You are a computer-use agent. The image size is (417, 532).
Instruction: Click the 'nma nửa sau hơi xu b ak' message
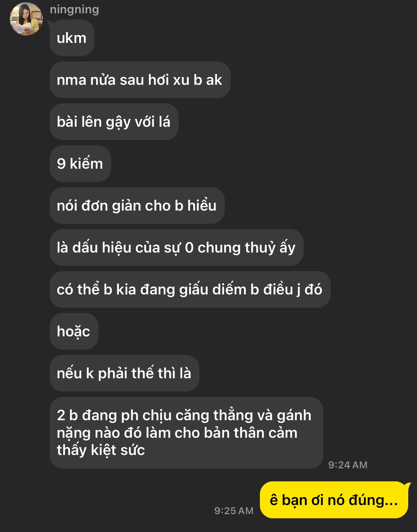(140, 80)
